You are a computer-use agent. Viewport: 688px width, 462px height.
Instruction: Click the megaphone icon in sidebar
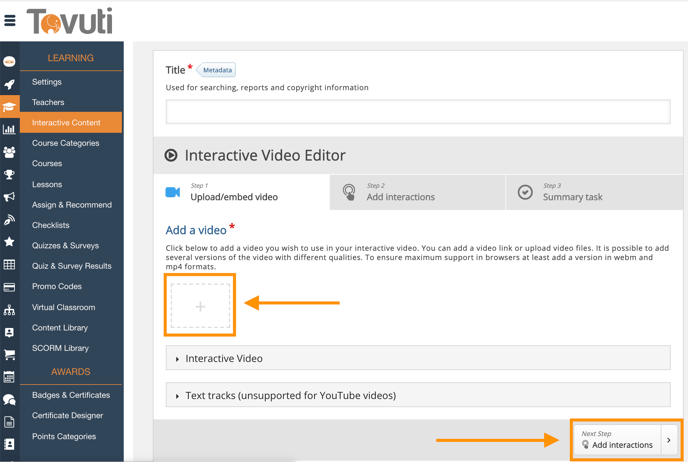point(9,197)
